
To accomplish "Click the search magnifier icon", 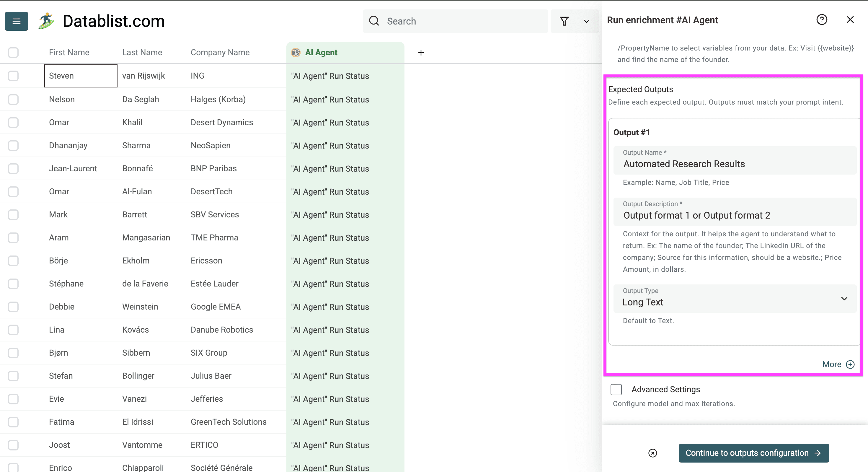I will (374, 21).
